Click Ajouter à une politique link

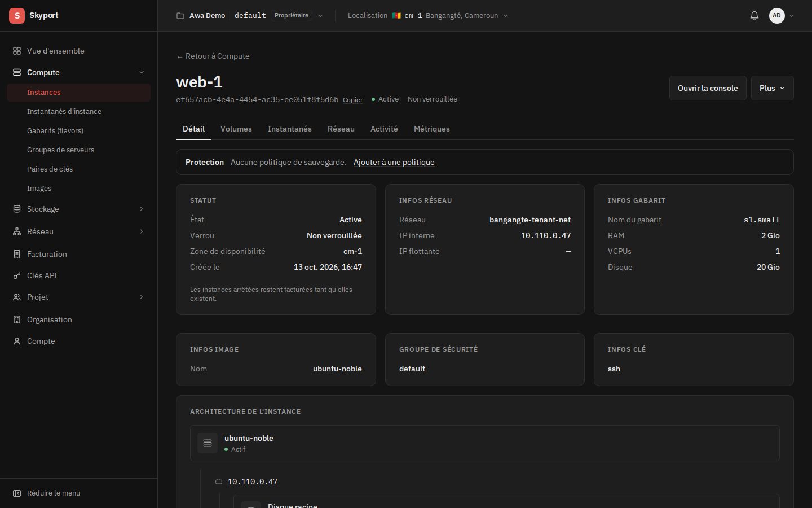(x=394, y=162)
